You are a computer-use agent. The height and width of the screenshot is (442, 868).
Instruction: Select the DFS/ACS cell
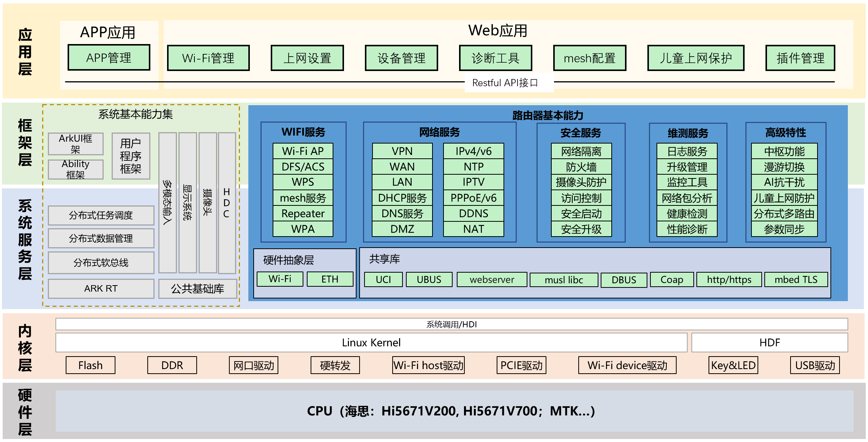coord(303,167)
